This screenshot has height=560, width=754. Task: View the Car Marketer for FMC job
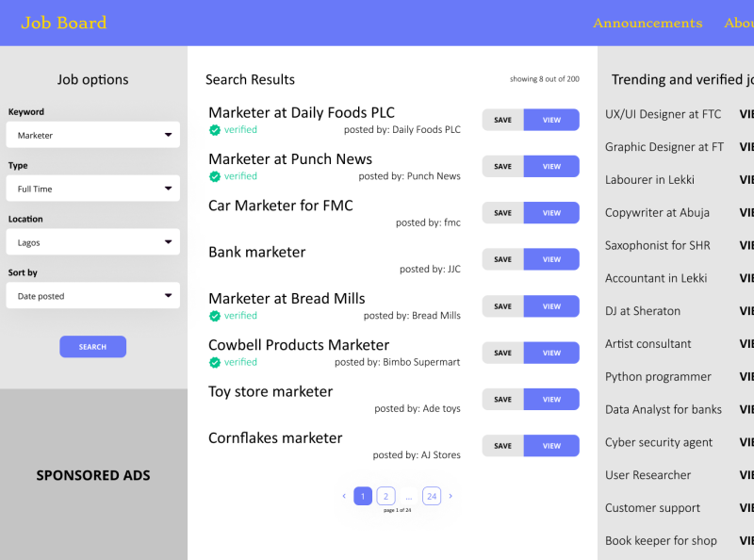(551, 213)
